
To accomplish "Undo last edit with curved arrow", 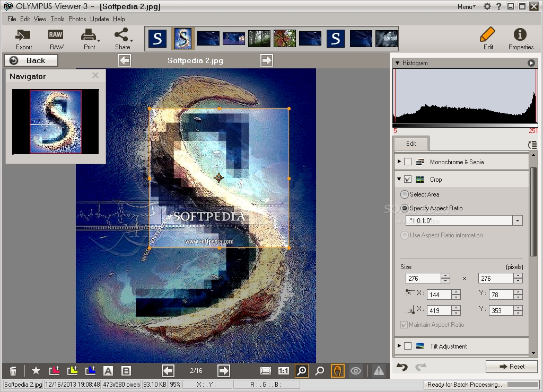I will pos(402,367).
